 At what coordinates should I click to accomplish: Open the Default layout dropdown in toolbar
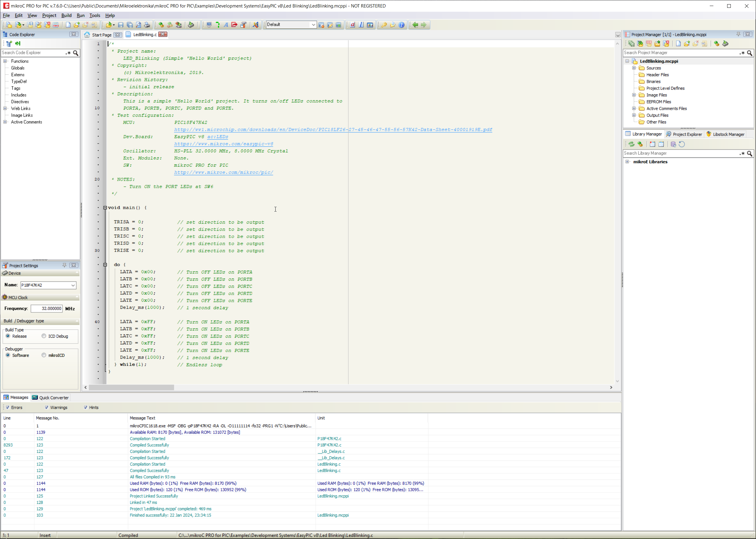pos(313,25)
